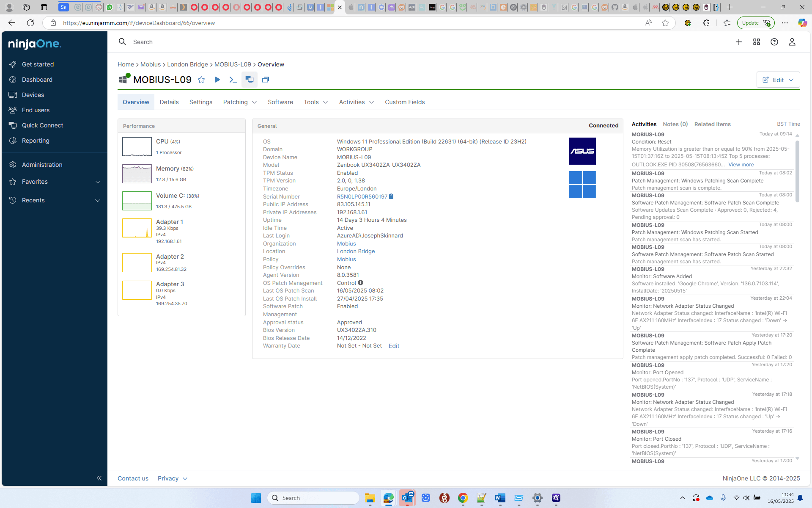This screenshot has height=508, width=812.
Task: Click the Activities panel scrollbar thumb
Action: tap(797, 171)
